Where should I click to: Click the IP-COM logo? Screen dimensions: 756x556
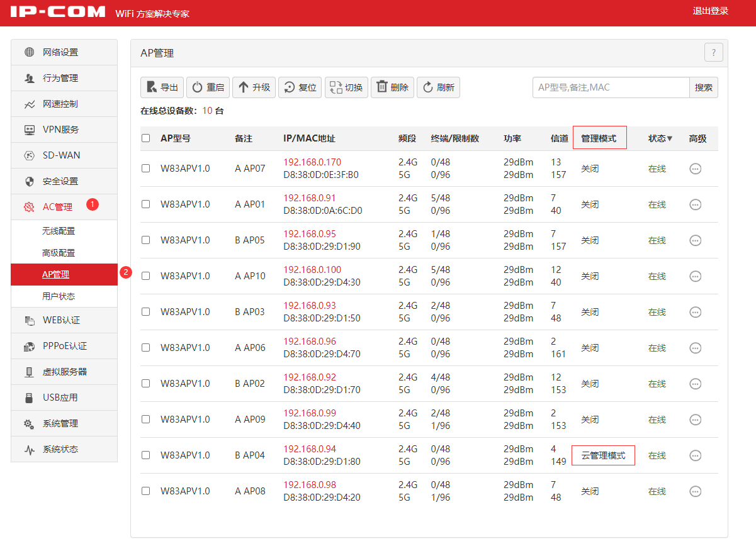[58, 12]
